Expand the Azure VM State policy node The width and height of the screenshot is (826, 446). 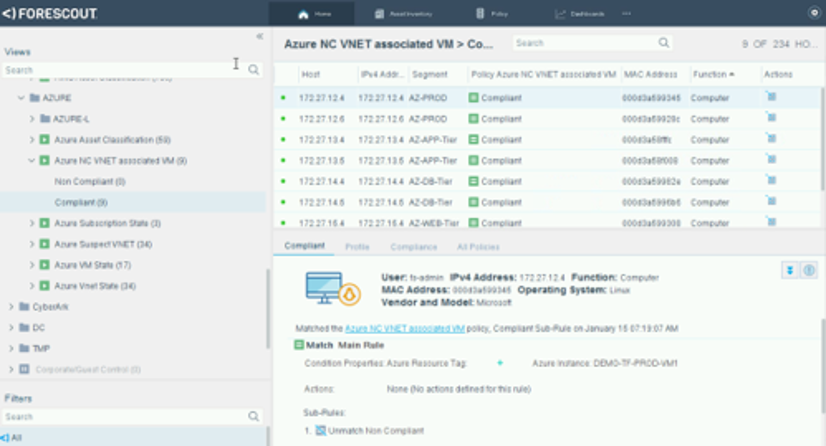33,265
